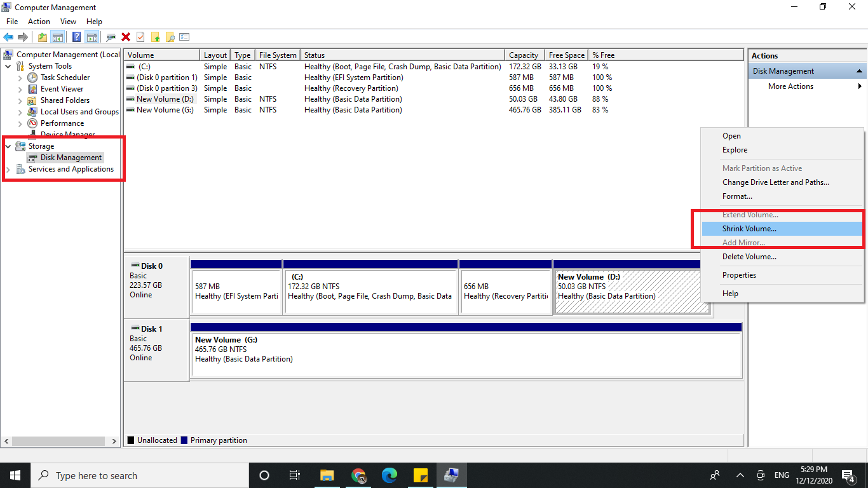Toggle the Show/Hide Console Tree icon
Viewport: 868px width, 488px height.
[x=58, y=37]
